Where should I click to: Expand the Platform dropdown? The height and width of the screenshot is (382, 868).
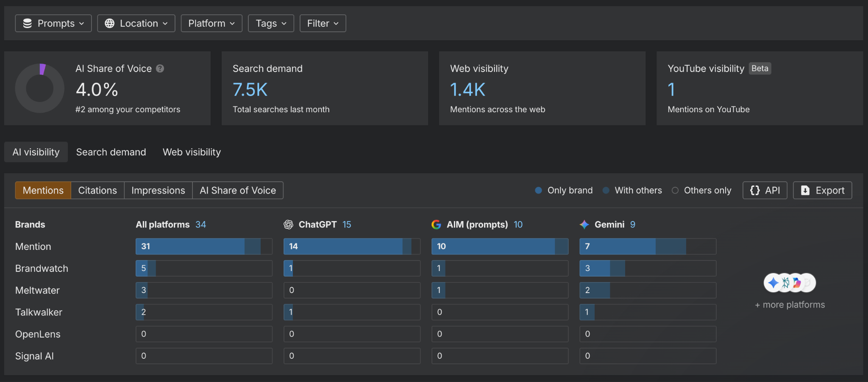211,23
